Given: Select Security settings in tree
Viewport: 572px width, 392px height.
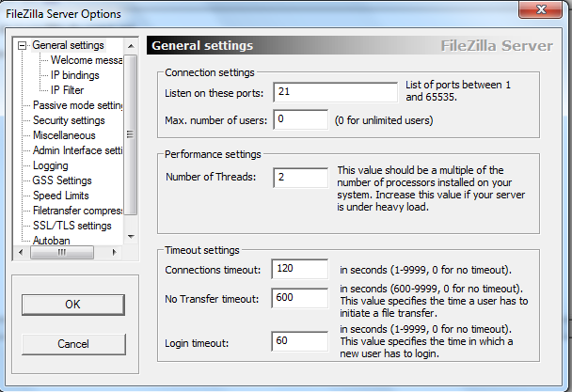Looking at the screenshot, I should tap(69, 120).
